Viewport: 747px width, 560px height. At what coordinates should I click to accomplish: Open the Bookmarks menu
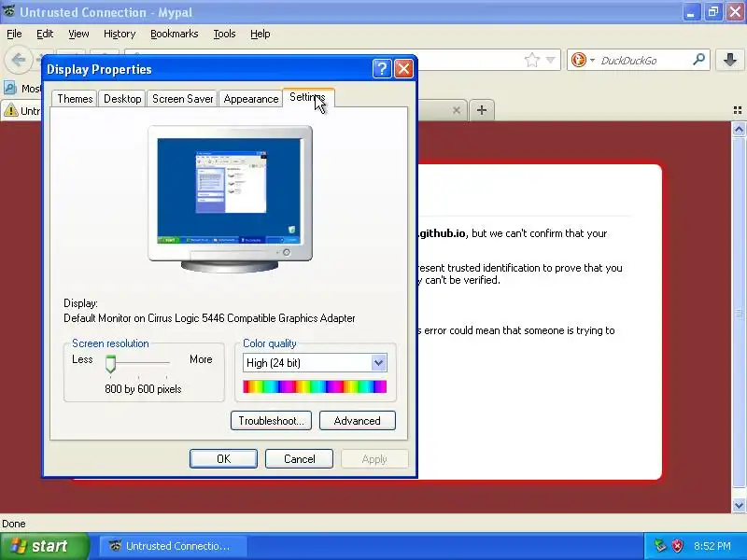[x=175, y=34]
